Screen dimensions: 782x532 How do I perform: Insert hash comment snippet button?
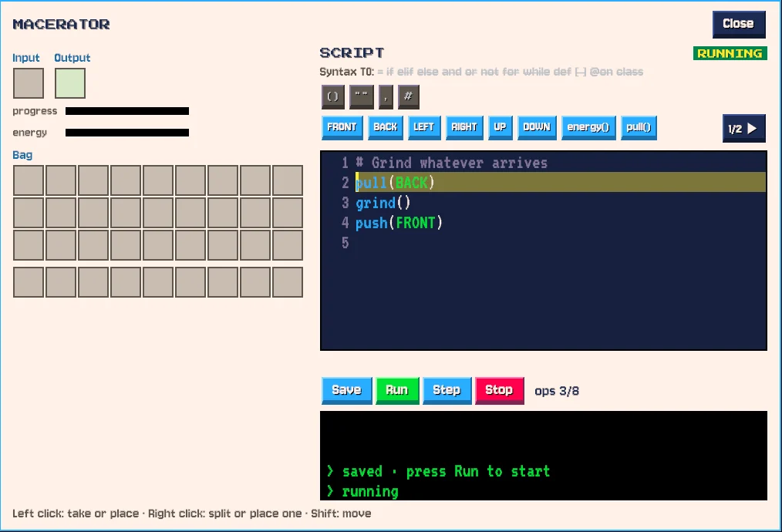tap(409, 96)
